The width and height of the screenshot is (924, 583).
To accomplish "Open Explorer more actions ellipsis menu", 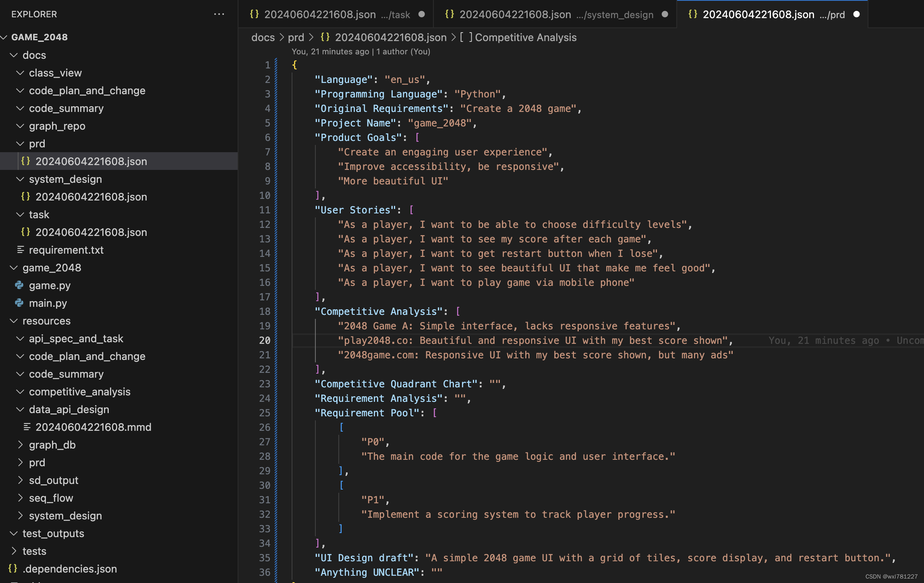I will [219, 14].
